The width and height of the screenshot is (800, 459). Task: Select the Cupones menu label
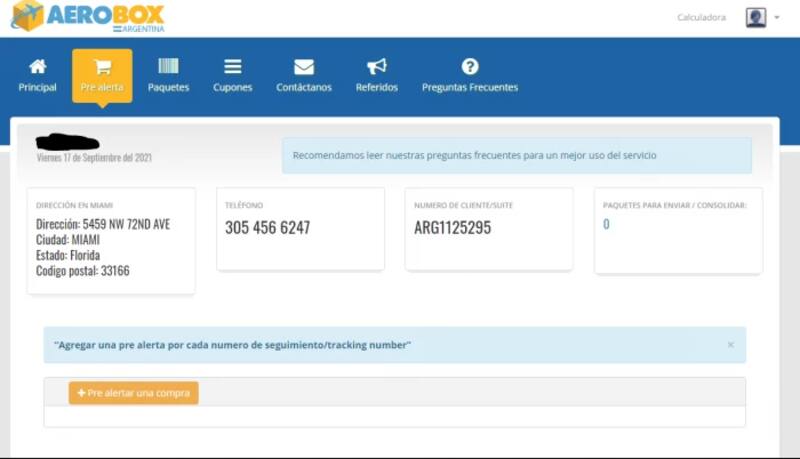click(232, 88)
